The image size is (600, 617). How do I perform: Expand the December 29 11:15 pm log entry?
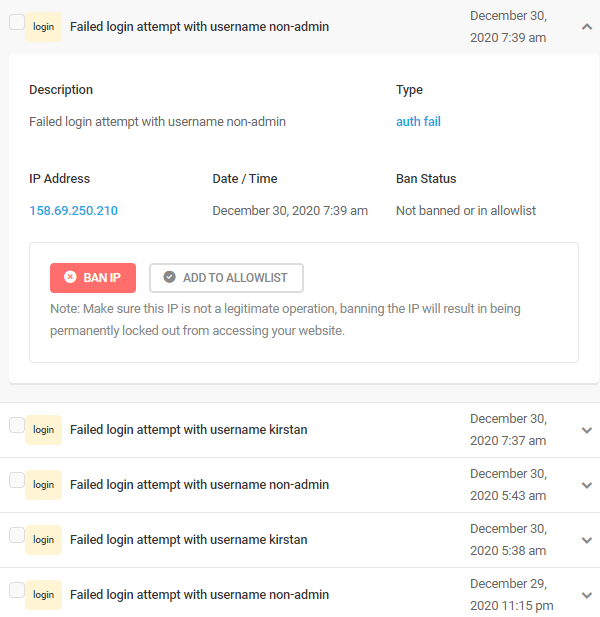tap(587, 595)
